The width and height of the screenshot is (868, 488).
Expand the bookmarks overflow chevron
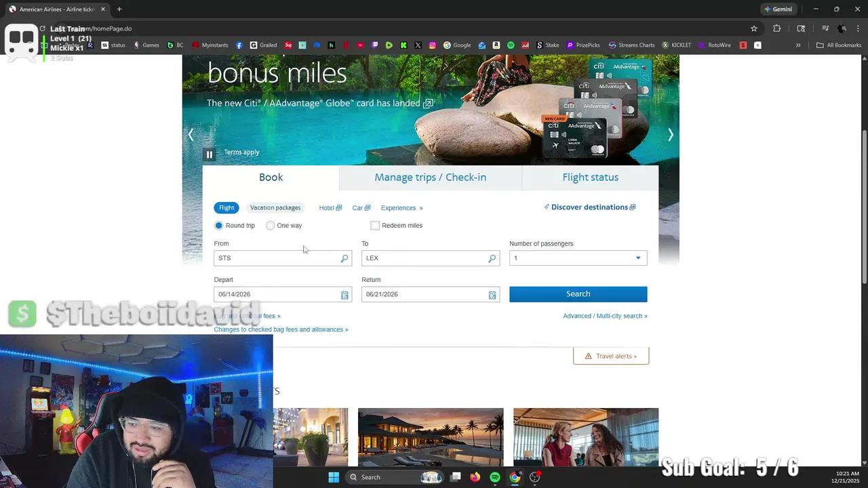pyautogui.click(x=798, y=45)
